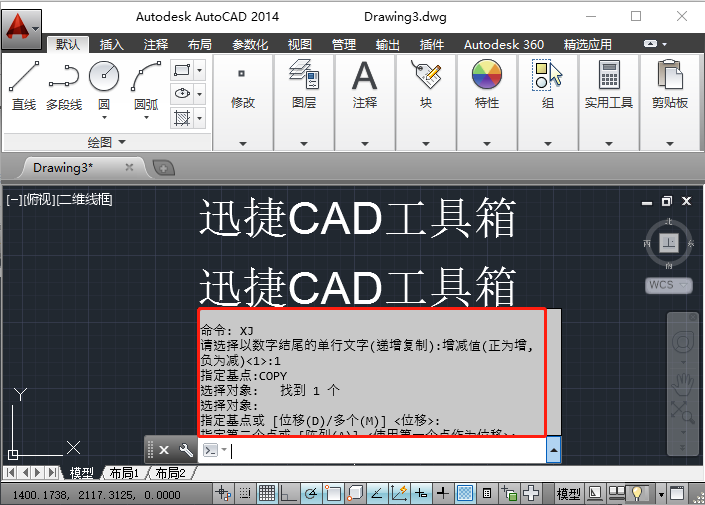Toggle grid display in status bar
Screen dimensions: 705x505
pos(267,494)
